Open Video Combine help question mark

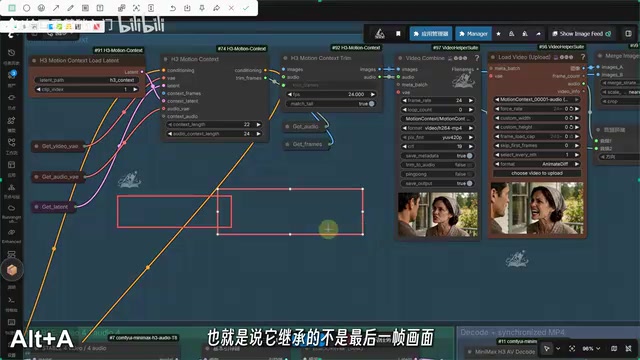click(476, 58)
